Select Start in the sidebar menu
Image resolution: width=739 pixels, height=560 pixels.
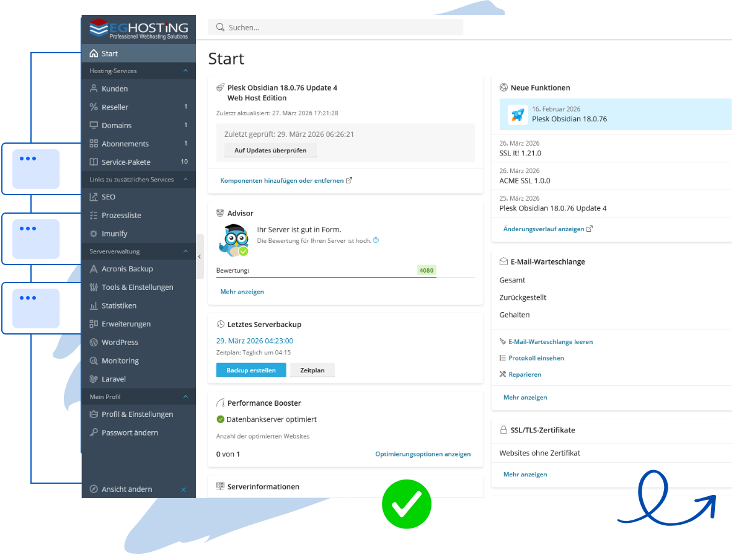coord(112,53)
